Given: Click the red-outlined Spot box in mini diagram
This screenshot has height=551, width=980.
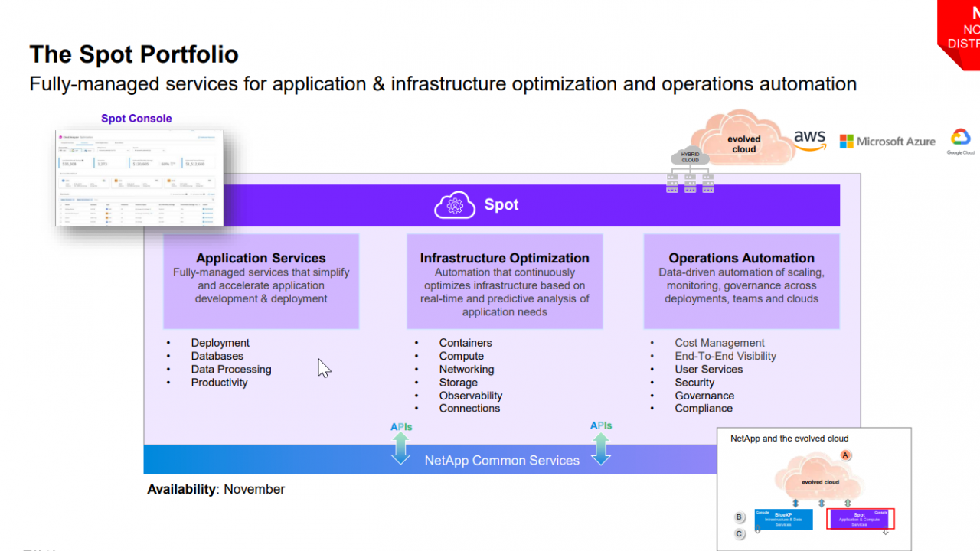Looking at the screenshot, I should coord(861,519).
